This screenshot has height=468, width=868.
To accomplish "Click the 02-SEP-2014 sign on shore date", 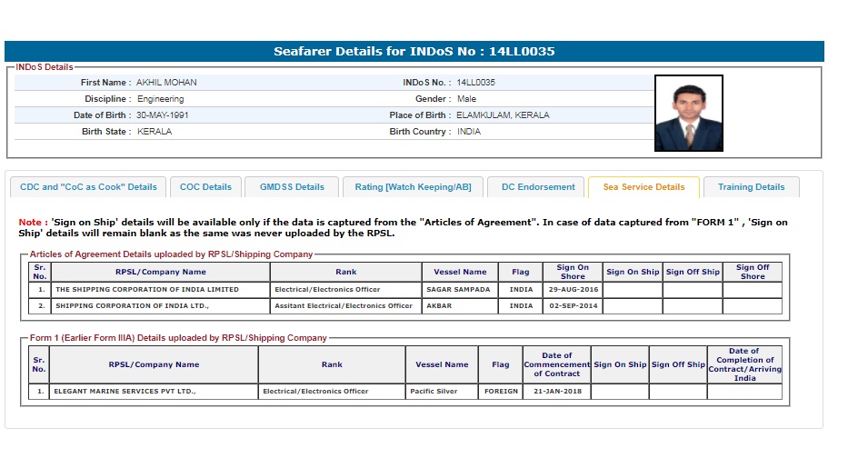I will [x=572, y=306].
